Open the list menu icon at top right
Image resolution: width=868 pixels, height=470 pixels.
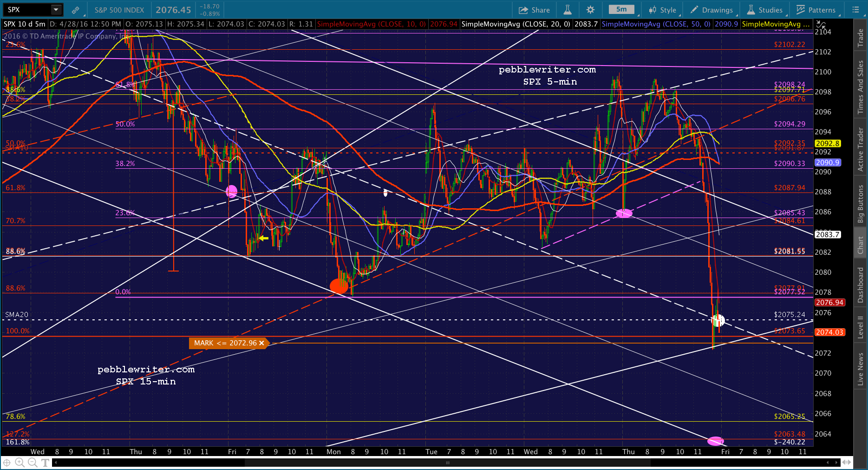click(x=855, y=10)
